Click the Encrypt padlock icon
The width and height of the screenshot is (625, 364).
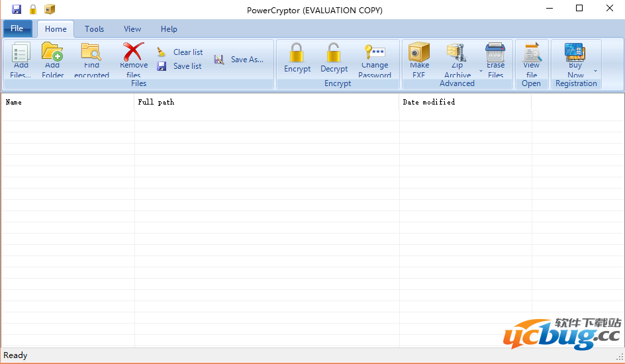(x=297, y=52)
